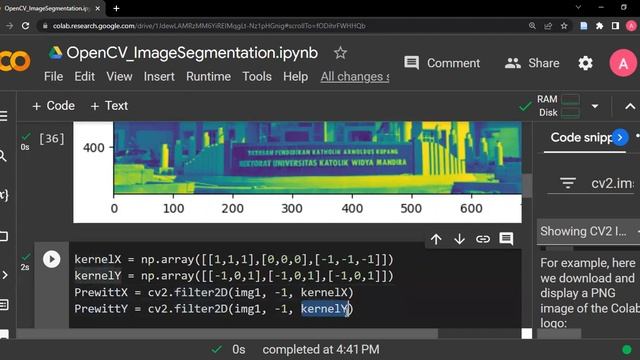Viewport: 640px width, 360px height.
Task: Open the variables {x} sidebar icon
Action: point(4,195)
